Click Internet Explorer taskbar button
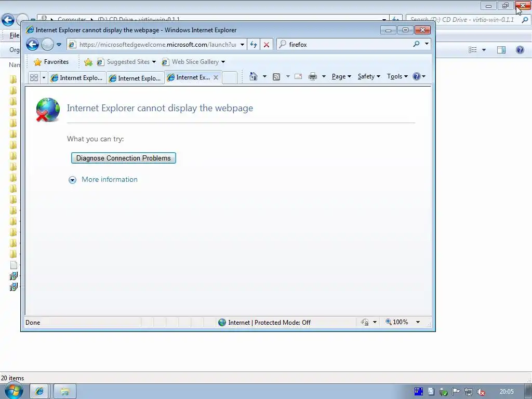Image resolution: width=532 pixels, height=399 pixels. click(39, 392)
